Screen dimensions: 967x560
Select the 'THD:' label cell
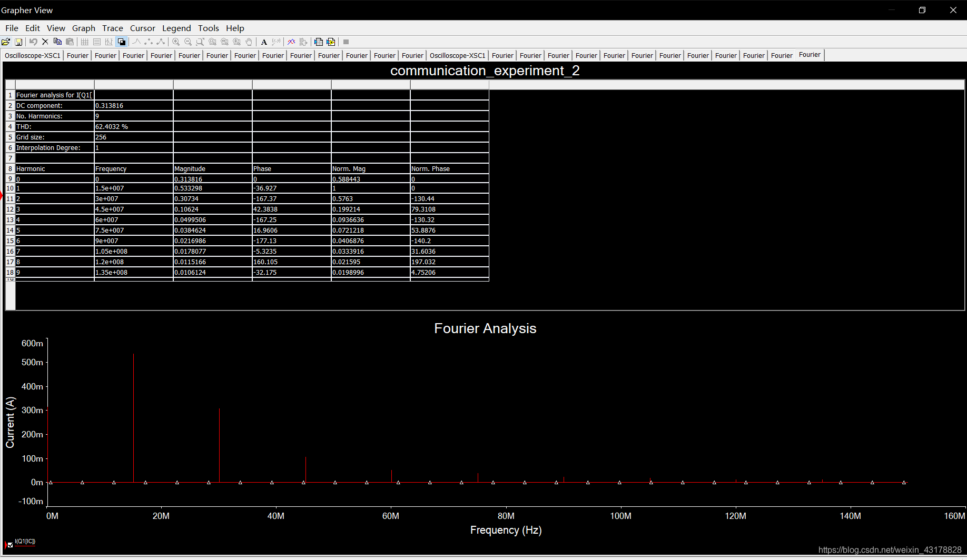click(55, 126)
